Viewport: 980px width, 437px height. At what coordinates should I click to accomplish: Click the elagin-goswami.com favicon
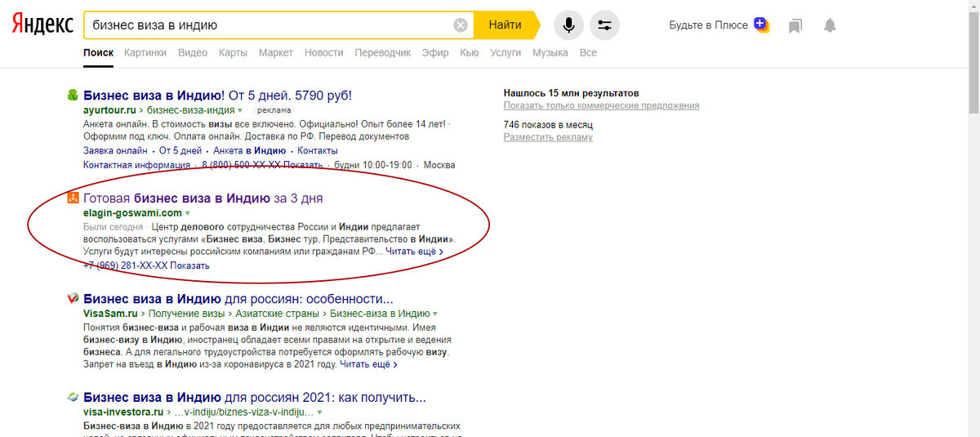pyautogui.click(x=72, y=198)
